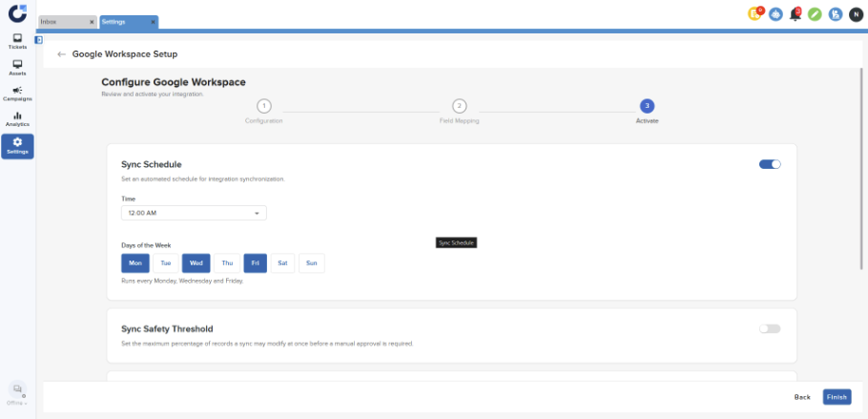
Task: Deselect Mon in Days of the Week
Action: [135, 263]
